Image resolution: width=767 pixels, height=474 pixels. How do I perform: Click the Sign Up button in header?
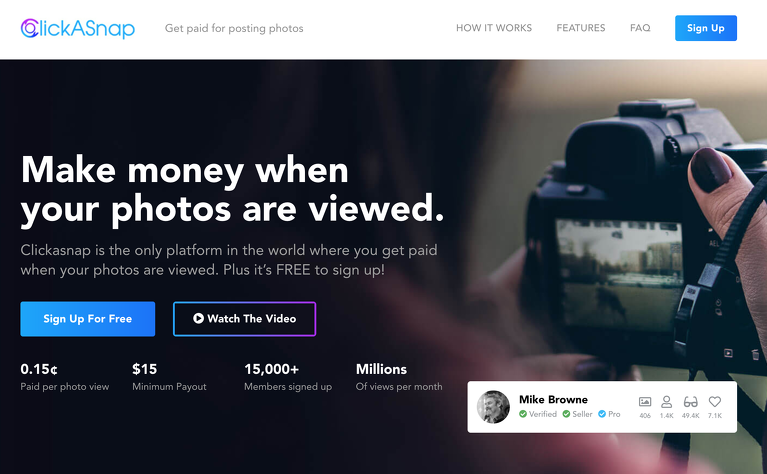[x=706, y=28]
